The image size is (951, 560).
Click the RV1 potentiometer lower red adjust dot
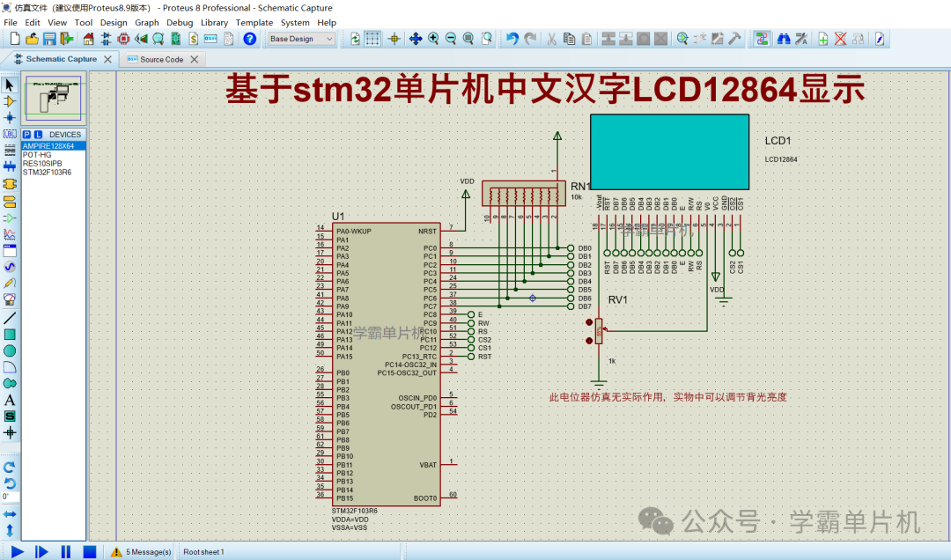[589, 341]
